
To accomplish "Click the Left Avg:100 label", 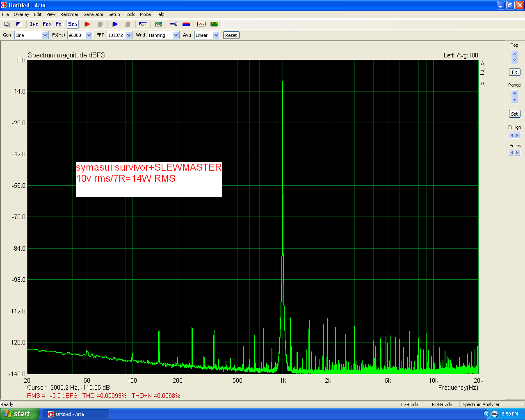I will point(461,55).
